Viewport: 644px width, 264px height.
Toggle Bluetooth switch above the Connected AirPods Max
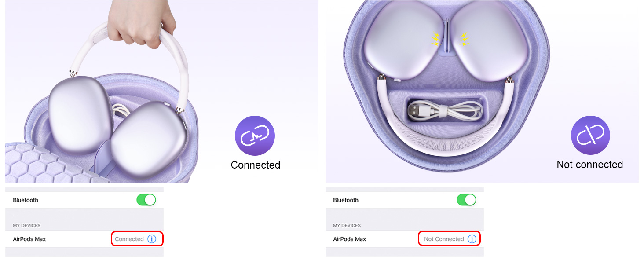146,200
